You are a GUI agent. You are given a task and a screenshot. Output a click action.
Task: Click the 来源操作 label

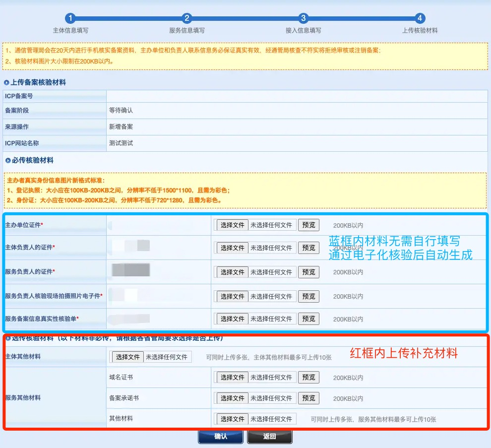[17, 127]
